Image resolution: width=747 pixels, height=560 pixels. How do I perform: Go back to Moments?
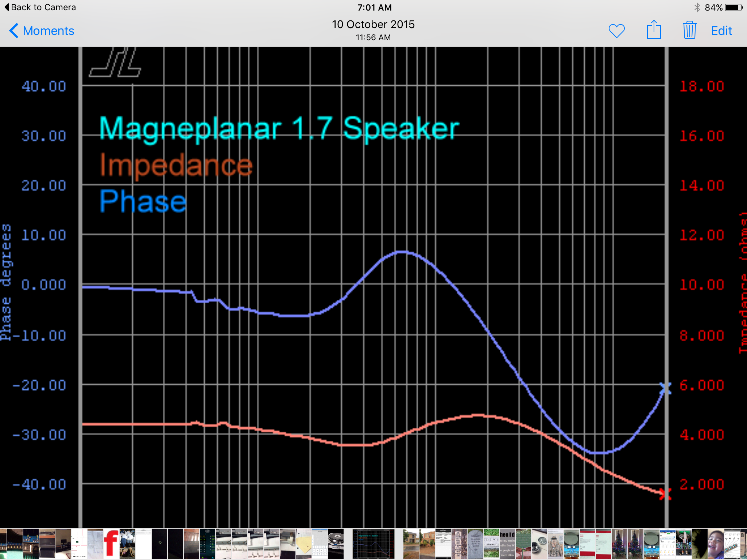[42, 31]
